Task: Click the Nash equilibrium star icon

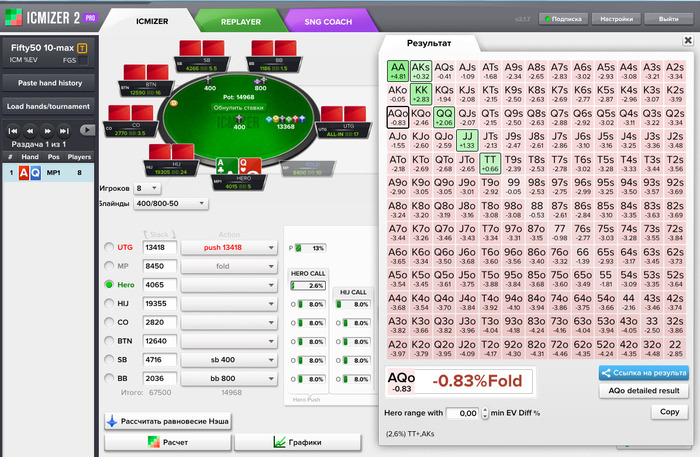Action: [x=112, y=421]
